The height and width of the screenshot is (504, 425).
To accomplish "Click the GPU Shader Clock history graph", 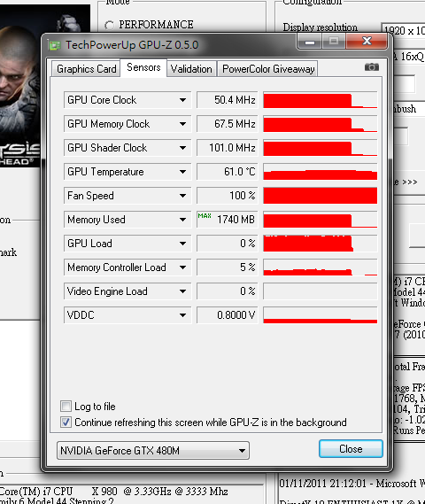I will pos(320,148).
